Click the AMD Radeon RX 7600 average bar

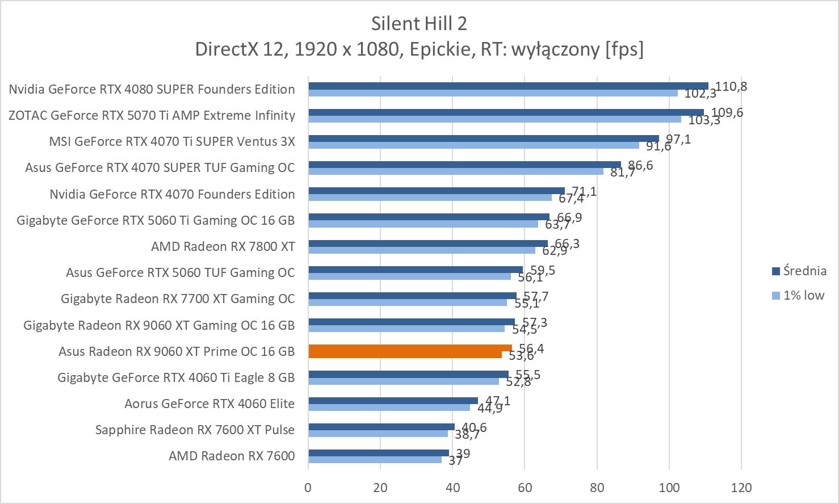pos(379,453)
